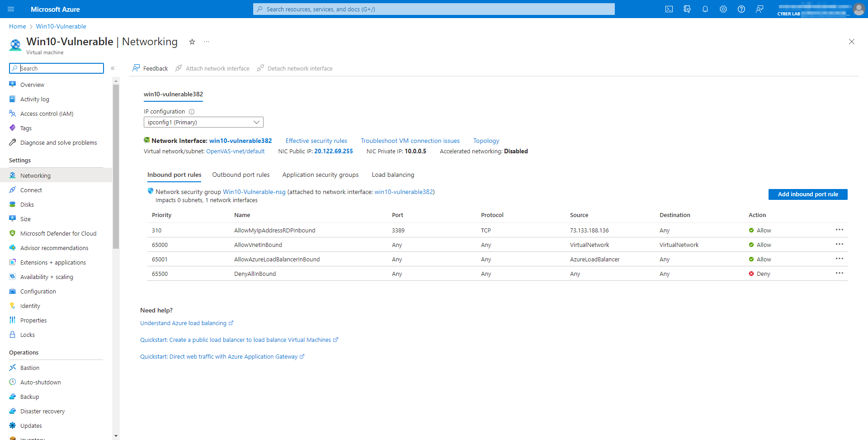Open the top bar feedback icon
Viewport: 868px width, 440px height.
coord(759,9)
